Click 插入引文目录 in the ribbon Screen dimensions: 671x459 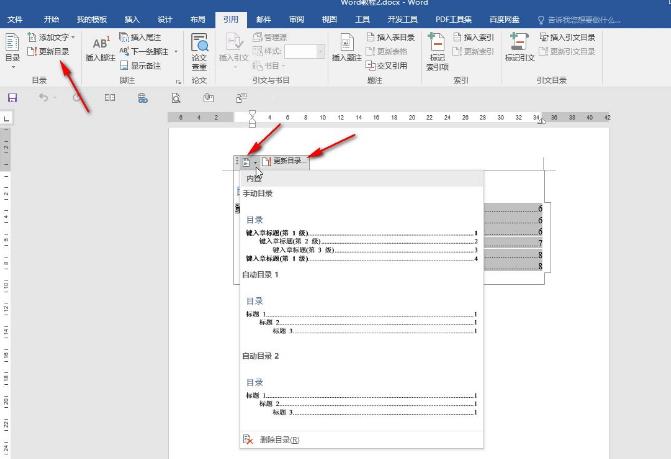tap(567, 38)
